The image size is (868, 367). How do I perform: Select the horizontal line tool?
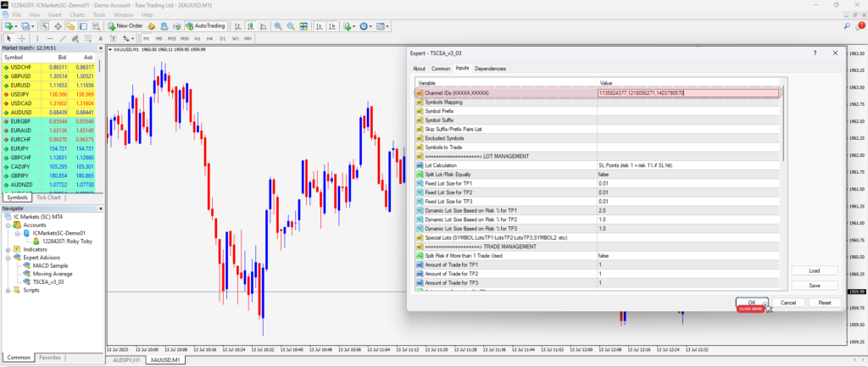tap(50, 38)
